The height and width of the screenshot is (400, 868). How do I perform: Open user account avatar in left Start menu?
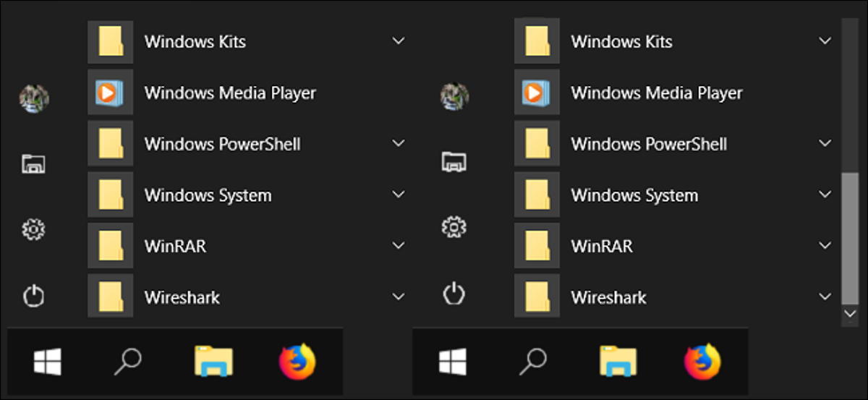[34, 98]
